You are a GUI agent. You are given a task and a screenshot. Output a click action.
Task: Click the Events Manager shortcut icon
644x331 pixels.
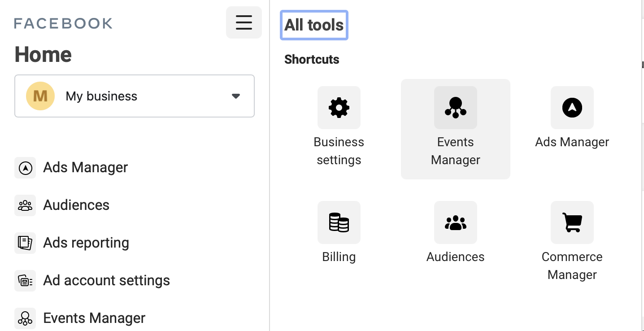click(456, 108)
